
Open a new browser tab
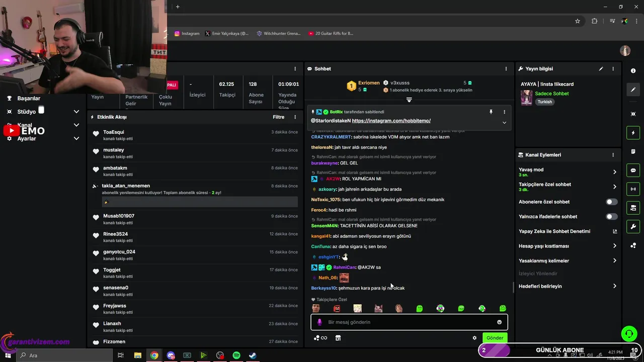(x=178, y=7)
